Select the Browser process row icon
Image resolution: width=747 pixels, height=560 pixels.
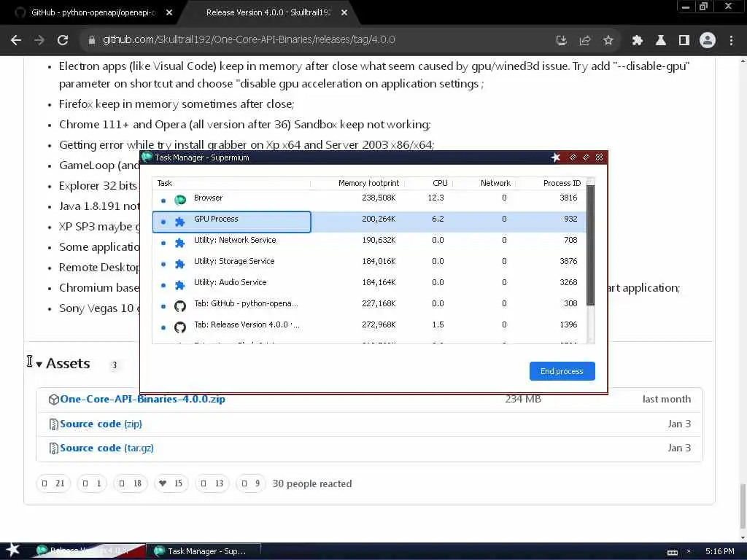tap(180, 200)
